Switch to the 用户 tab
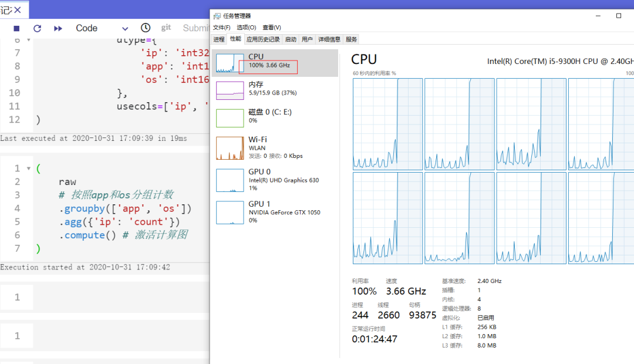 (307, 39)
